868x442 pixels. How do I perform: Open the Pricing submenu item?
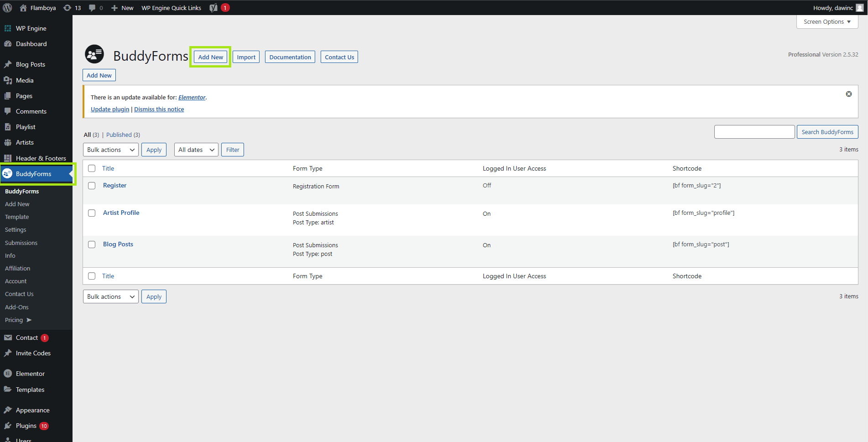(18, 320)
